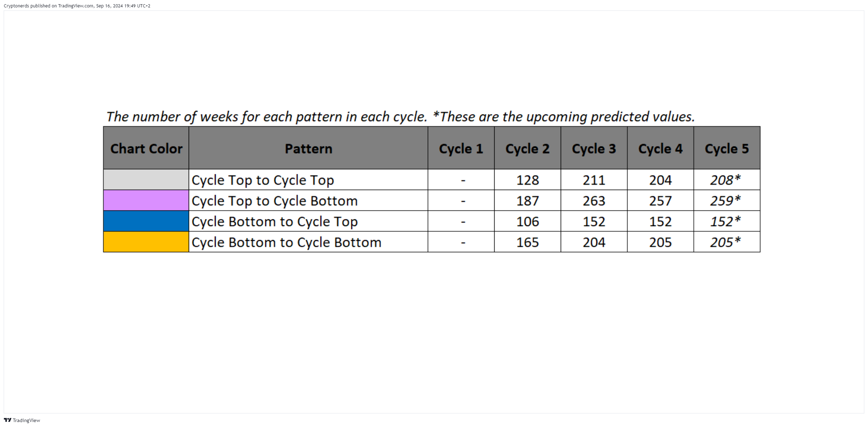Click the TradingView text link
This screenshot has height=427, width=868.
coord(26,420)
